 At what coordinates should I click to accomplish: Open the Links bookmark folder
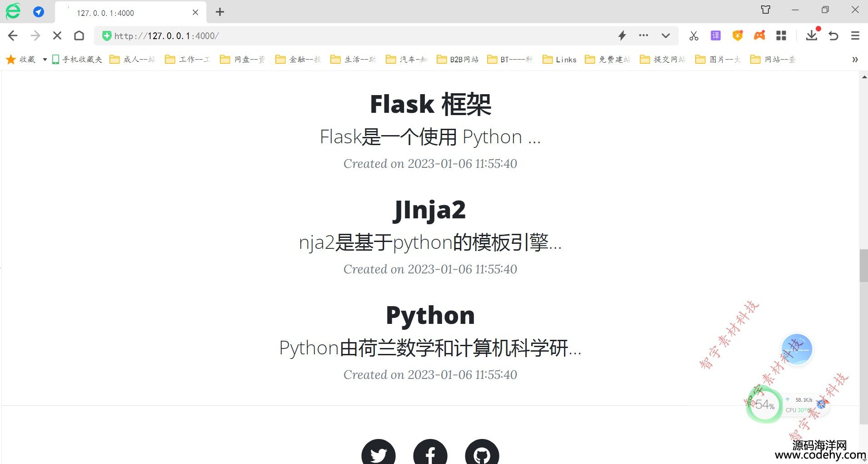[x=560, y=60]
